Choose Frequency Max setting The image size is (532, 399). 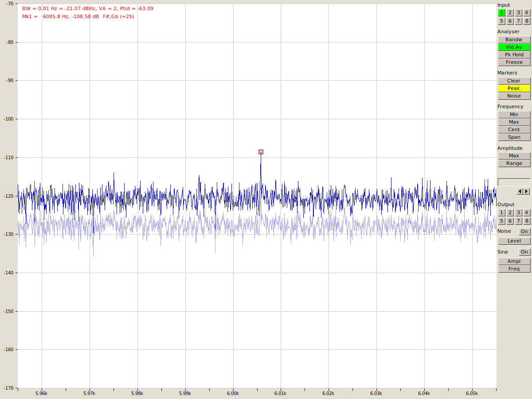click(x=514, y=122)
